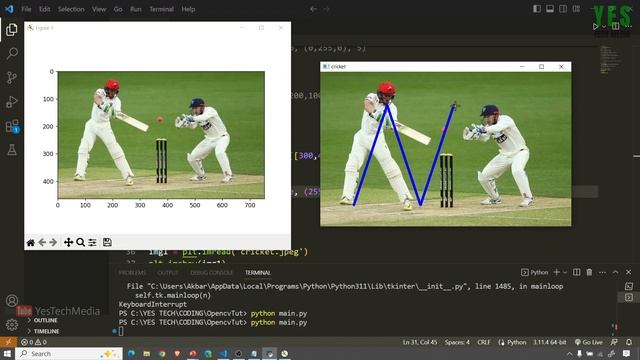
Task: Open the Help menu
Action: tap(188, 9)
